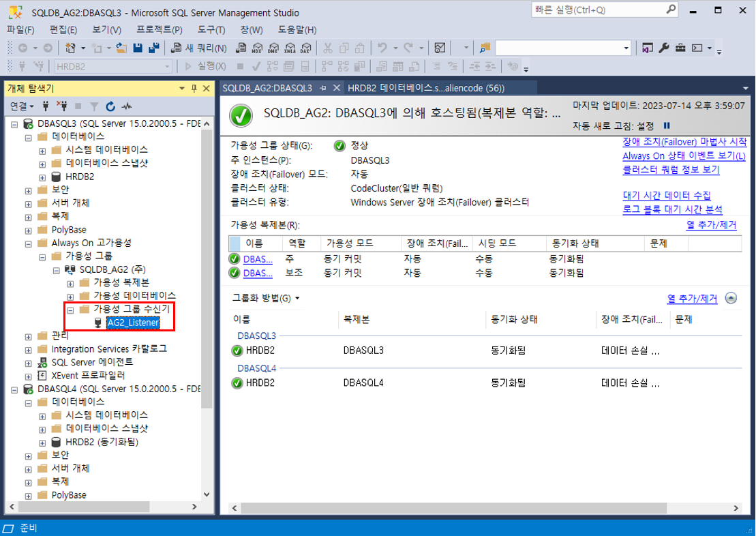Open the document tab list dropdown arrow
756x536 pixels.
coord(745,88)
